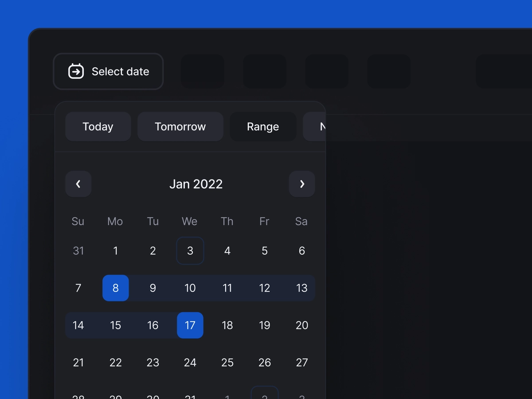
Task: Choose the Tomorrow quick option
Action: [x=180, y=126]
